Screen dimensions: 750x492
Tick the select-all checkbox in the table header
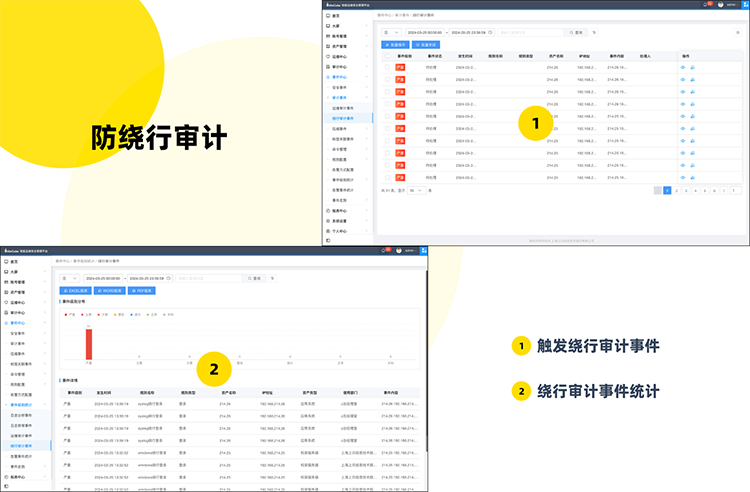click(x=388, y=56)
